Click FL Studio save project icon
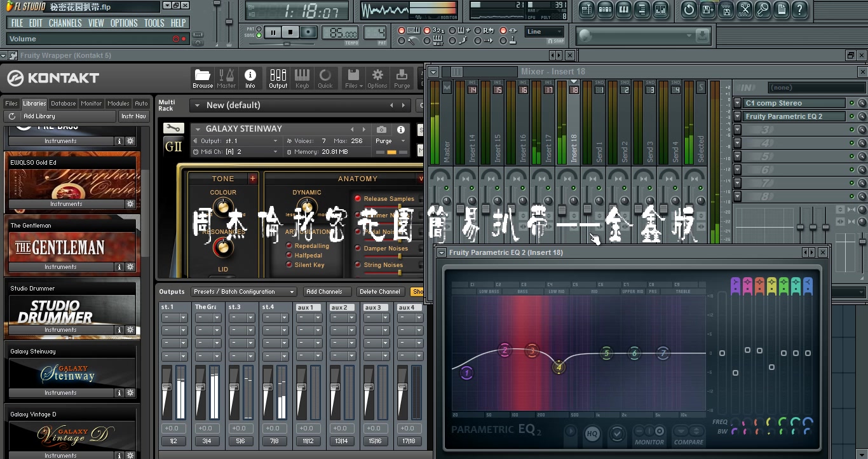Screen dimensions: 868x459 coord(707,10)
